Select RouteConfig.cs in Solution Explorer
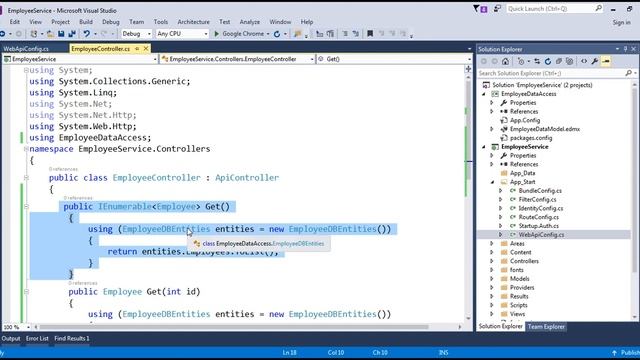Screen dimensions: 640x360 [538, 217]
